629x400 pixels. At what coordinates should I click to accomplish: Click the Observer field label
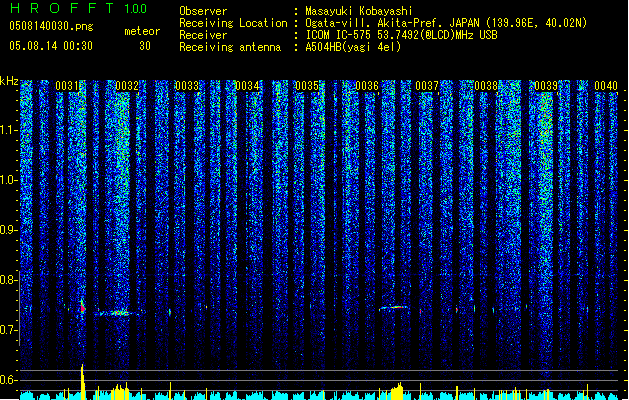(203, 11)
